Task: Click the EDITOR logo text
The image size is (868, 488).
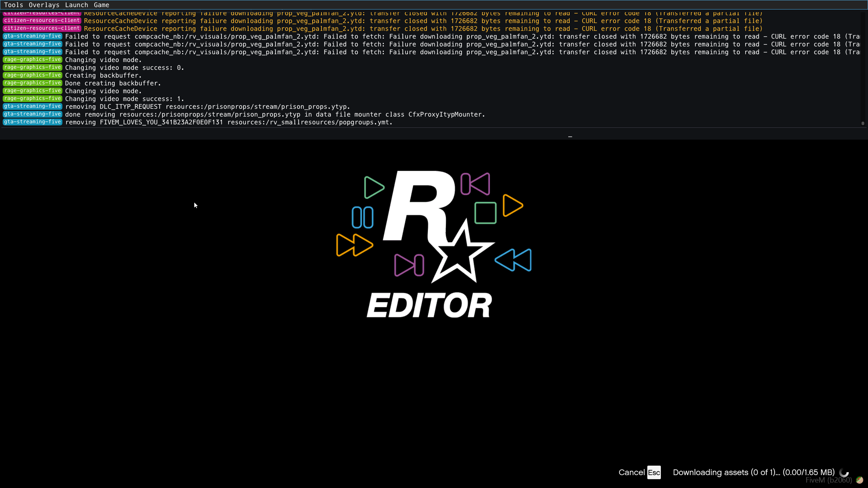Action: pyautogui.click(x=429, y=305)
